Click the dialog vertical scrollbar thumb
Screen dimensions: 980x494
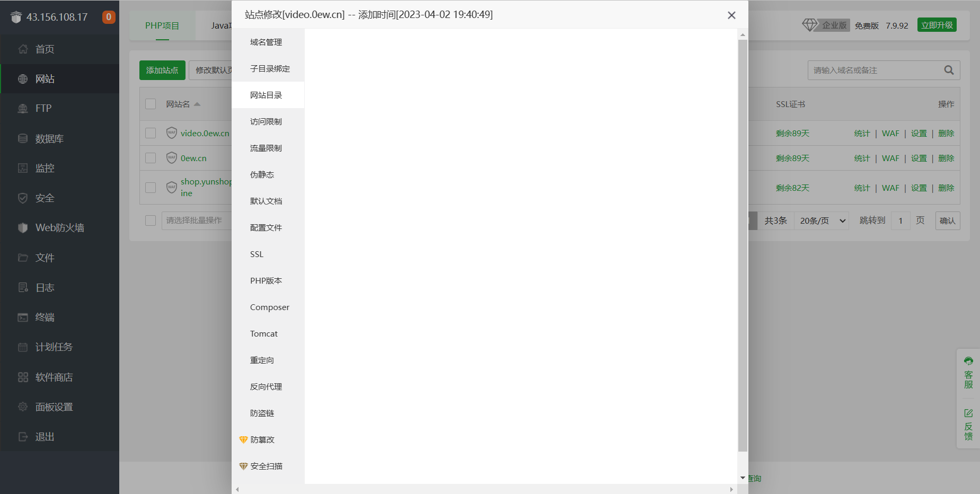coord(743,245)
